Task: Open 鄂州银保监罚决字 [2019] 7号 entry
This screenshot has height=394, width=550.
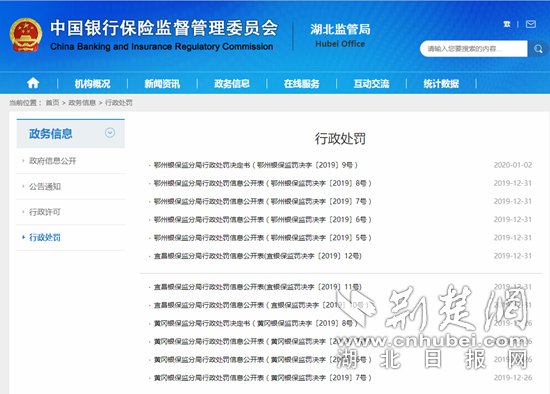Action: tap(262, 201)
